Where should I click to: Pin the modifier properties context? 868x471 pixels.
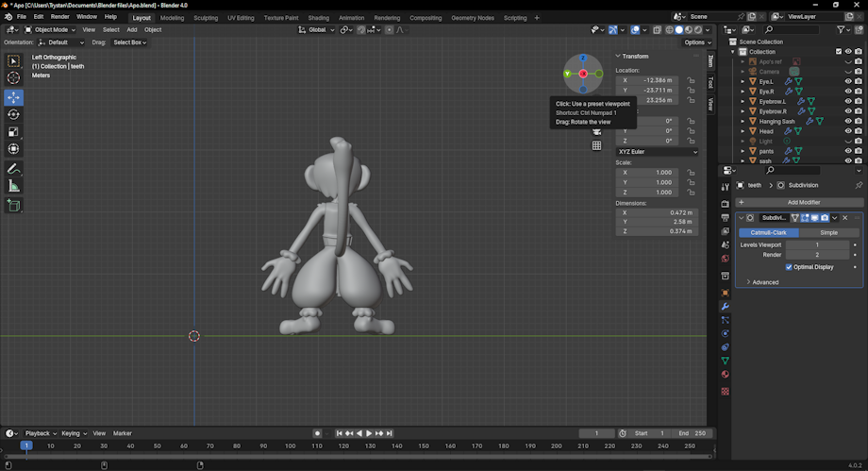[x=859, y=185]
